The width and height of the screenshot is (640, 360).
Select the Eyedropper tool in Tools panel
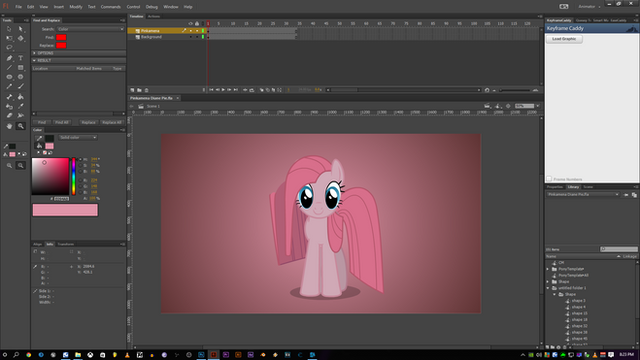pyautogui.click(x=20, y=106)
